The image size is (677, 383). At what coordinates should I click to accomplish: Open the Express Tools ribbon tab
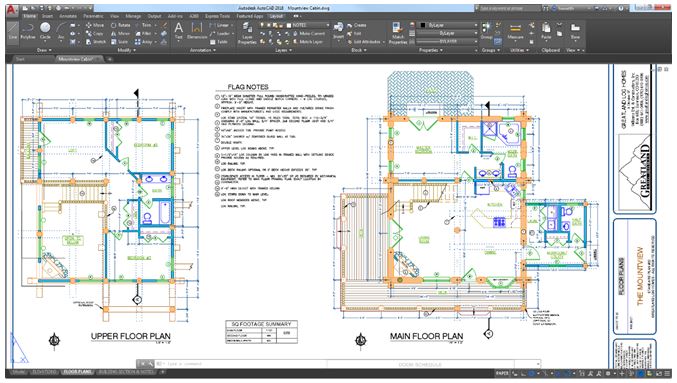(217, 16)
